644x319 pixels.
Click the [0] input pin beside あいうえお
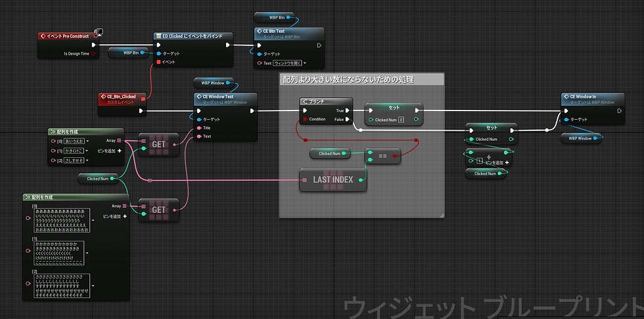point(53,141)
